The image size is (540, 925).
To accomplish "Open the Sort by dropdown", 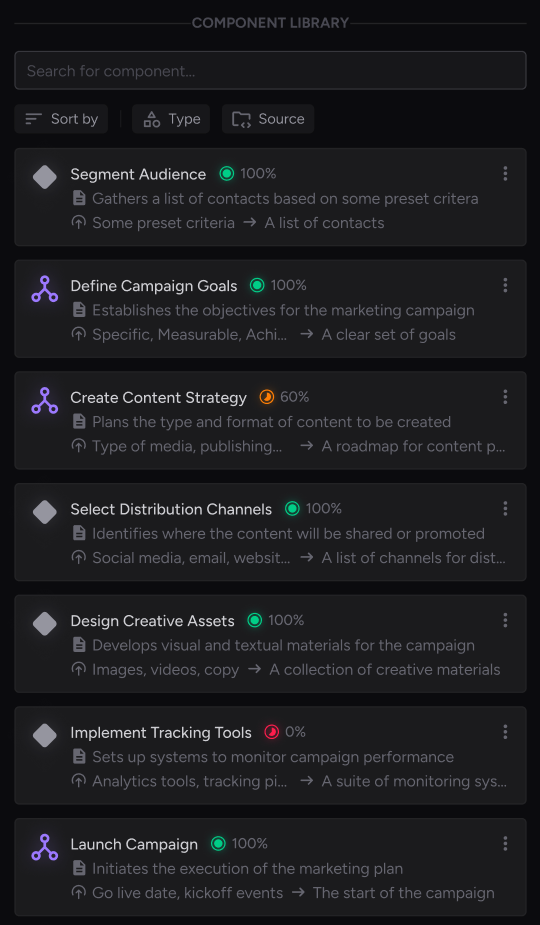I will pyautogui.click(x=61, y=119).
